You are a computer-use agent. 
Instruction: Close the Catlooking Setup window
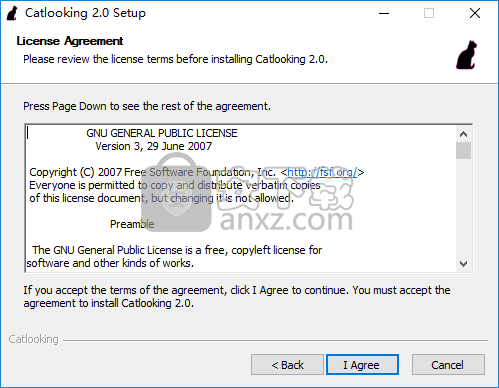coord(475,13)
